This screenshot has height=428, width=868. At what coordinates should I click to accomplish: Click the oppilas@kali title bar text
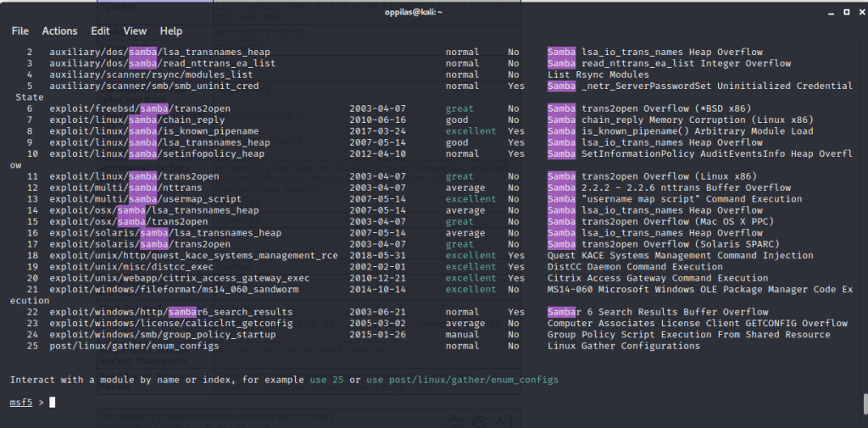point(433,11)
